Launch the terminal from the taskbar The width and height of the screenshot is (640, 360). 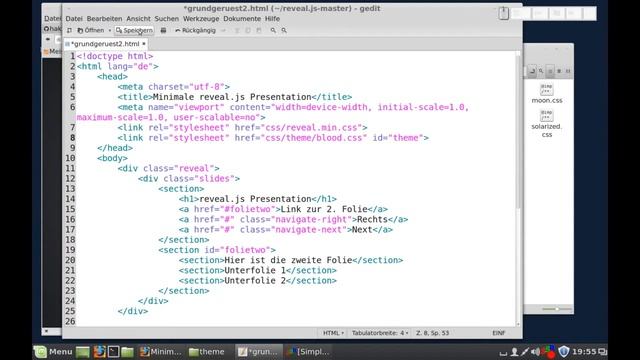pyautogui.click(x=113, y=351)
